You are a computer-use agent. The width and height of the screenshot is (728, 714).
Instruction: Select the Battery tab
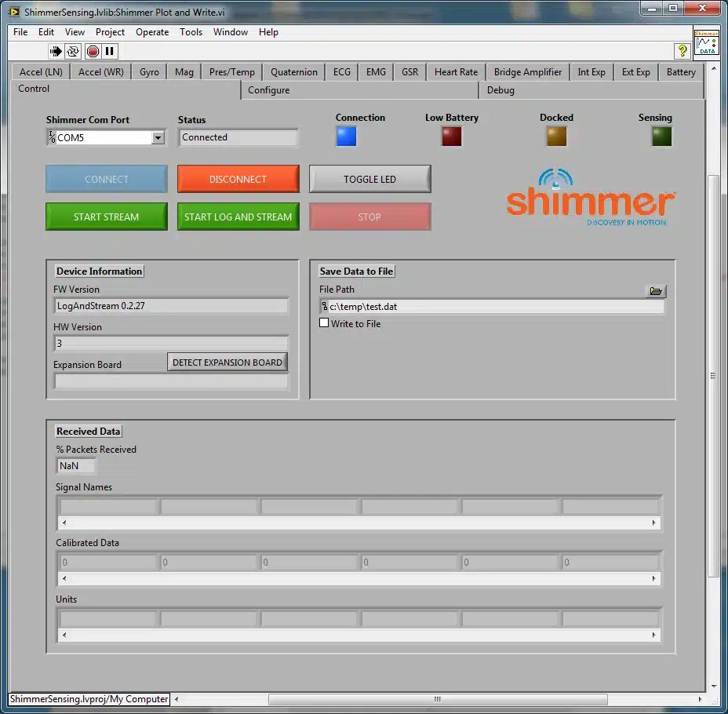pyautogui.click(x=681, y=72)
